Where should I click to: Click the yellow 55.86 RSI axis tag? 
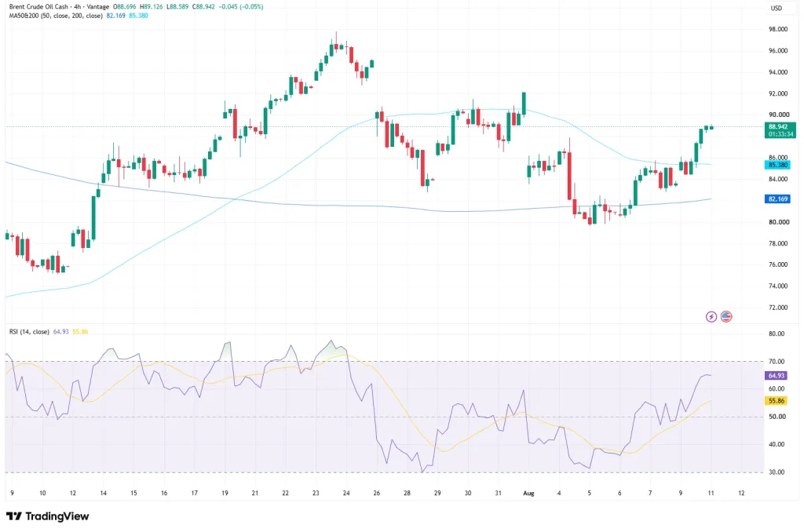tap(777, 401)
